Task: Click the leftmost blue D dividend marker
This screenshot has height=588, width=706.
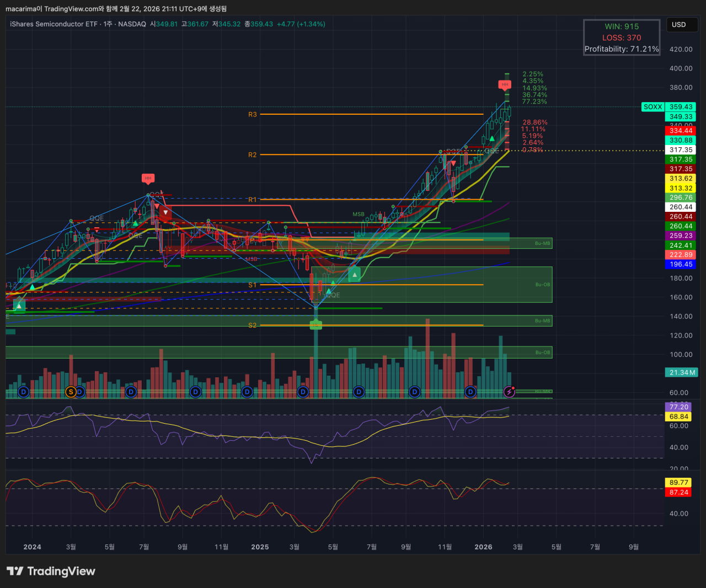Action: [x=23, y=392]
